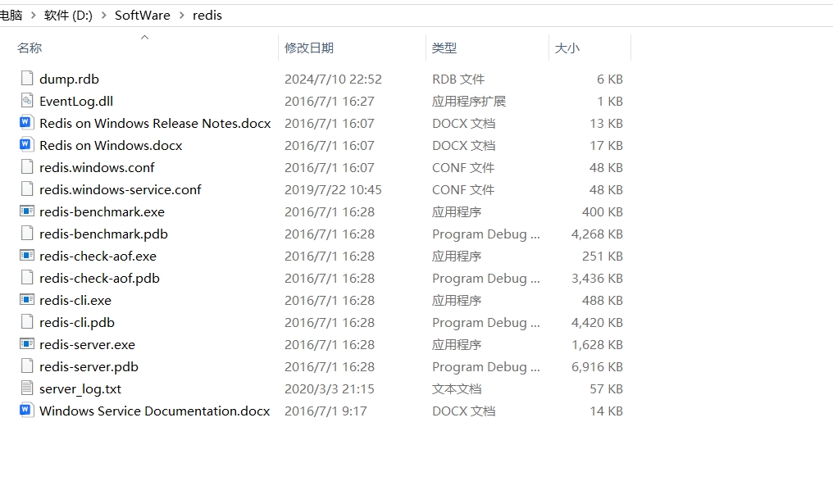Click the redis-server.exe application icon

(27, 343)
